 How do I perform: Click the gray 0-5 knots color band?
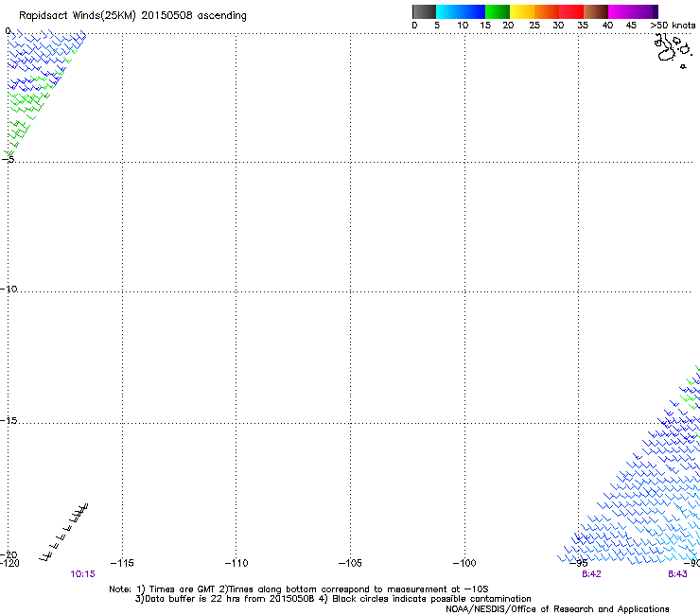pos(424,11)
